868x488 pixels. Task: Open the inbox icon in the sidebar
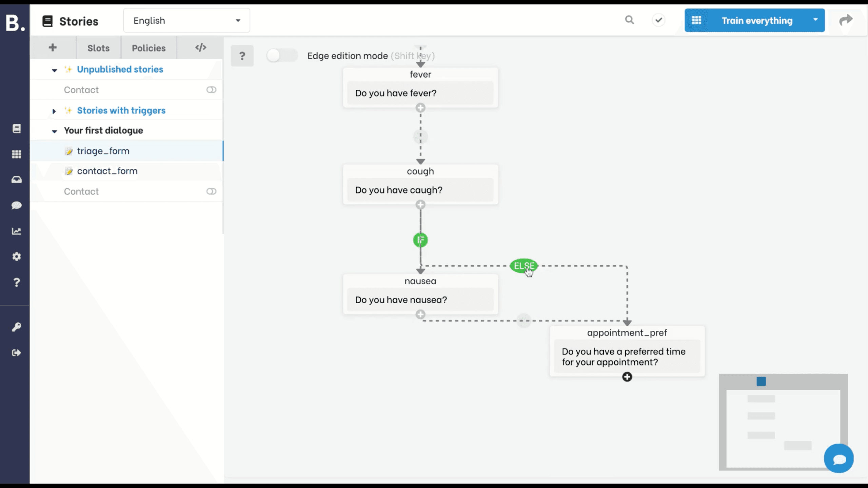coord(17,180)
